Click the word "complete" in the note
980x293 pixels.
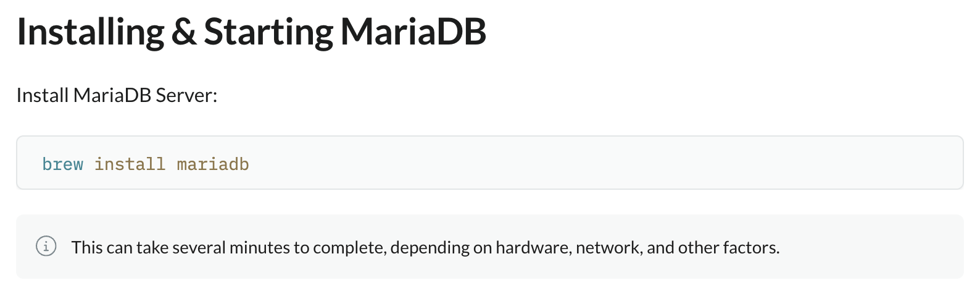349,248
